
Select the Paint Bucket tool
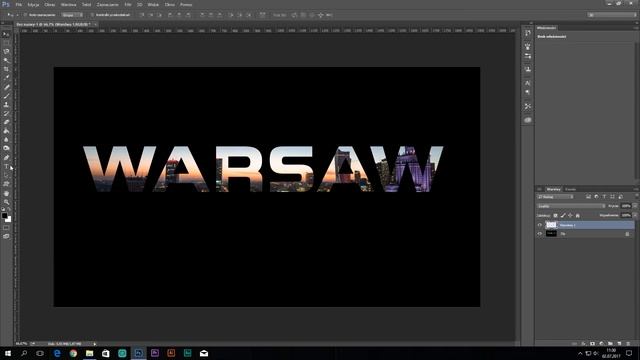(x=6, y=131)
